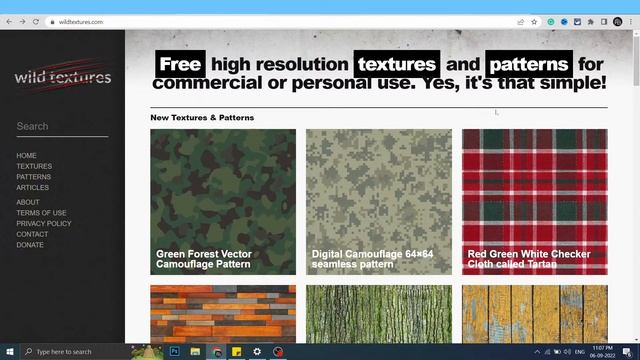Image resolution: width=640 pixels, height=360 pixels.
Task: Open File Explorer from the taskbar
Action: (x=195, y=351)
